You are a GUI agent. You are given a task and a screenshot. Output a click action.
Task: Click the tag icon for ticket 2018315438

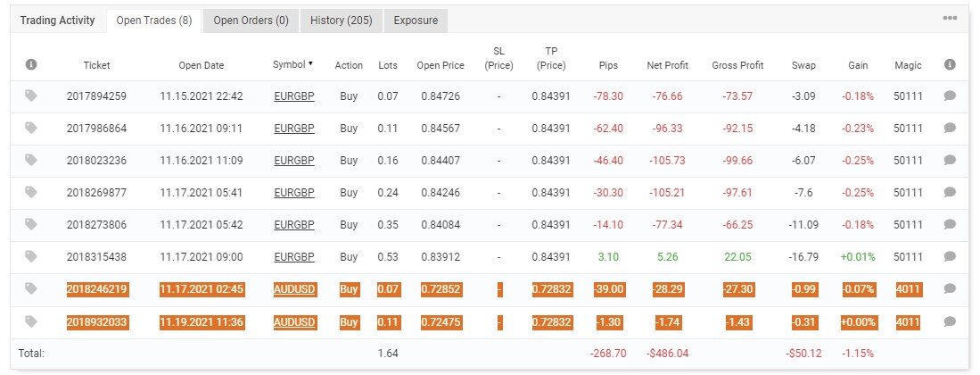coord(31,256)
